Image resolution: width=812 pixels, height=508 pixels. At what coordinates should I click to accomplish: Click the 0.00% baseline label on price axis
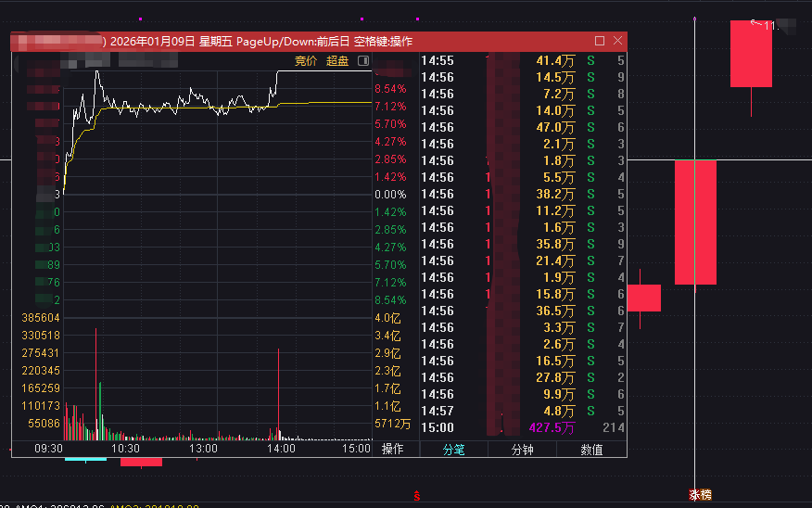coord(389,195)
